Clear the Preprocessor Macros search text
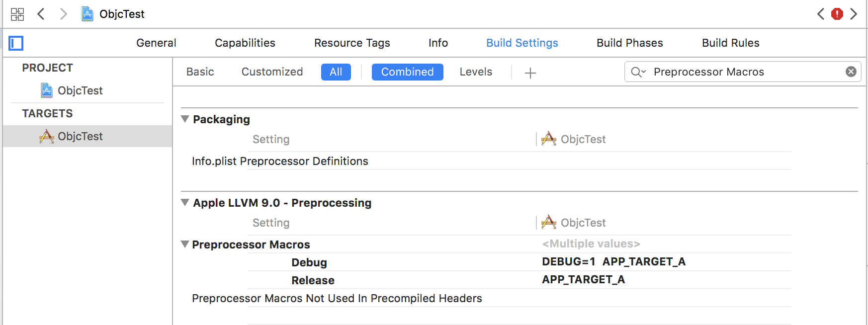Image resolution: width=868 pixels, height=325 pixels. point(851,72)
